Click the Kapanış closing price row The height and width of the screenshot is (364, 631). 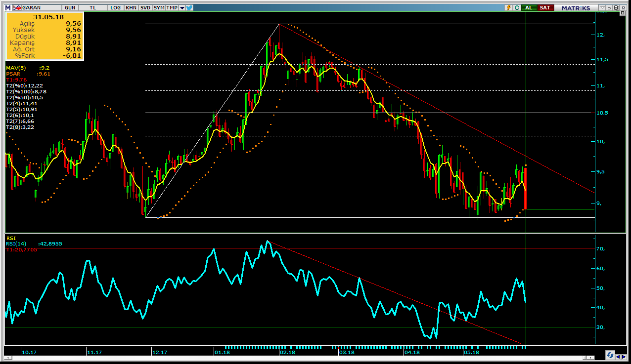[x=45, y=42]
